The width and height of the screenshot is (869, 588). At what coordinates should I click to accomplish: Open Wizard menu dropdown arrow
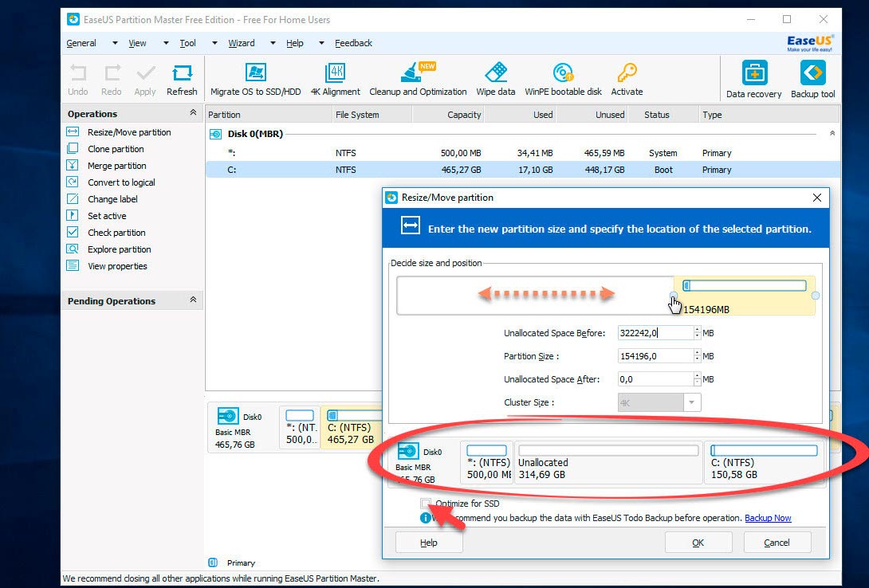(273, 43)
